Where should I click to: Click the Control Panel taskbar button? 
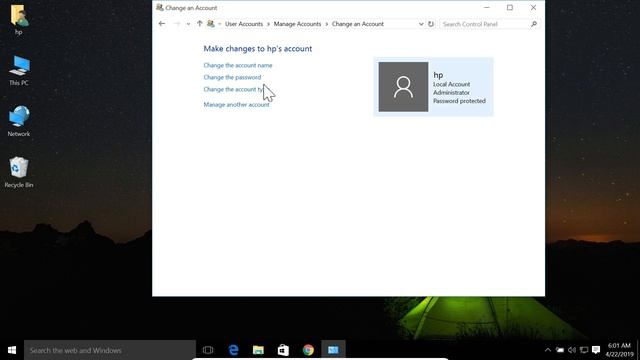pos(333,350)
